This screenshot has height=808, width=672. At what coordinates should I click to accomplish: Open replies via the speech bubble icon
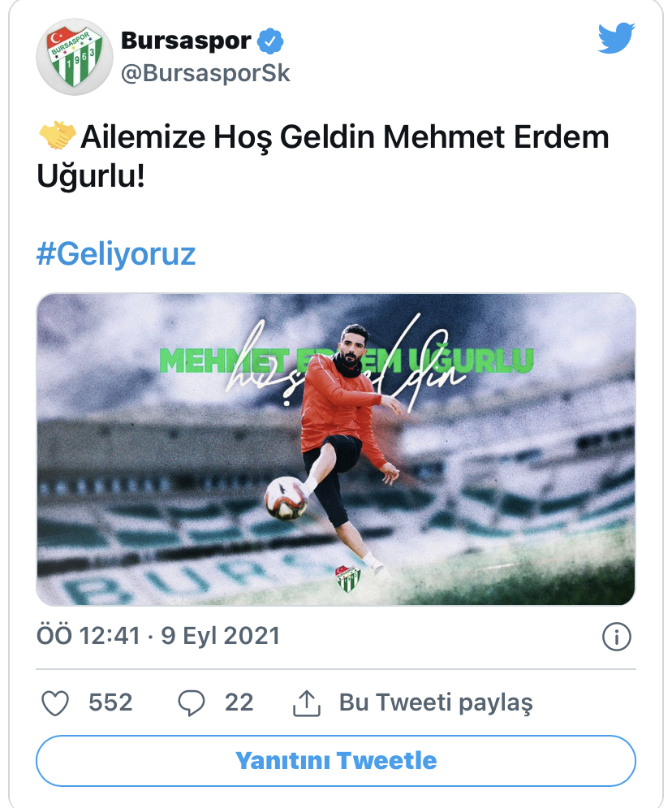point(191,703)
